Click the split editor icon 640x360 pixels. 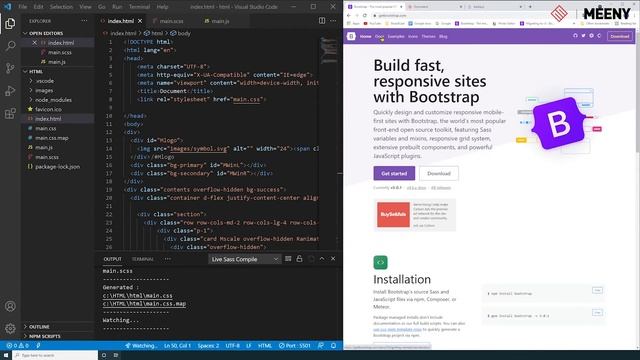[322, 21]
